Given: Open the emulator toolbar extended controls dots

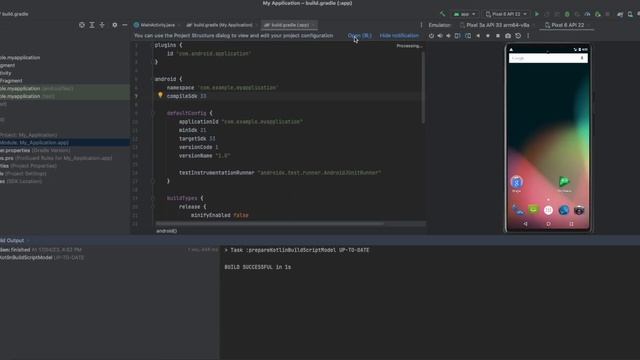Looking at the screenshot, I should (x=528, y=36).
